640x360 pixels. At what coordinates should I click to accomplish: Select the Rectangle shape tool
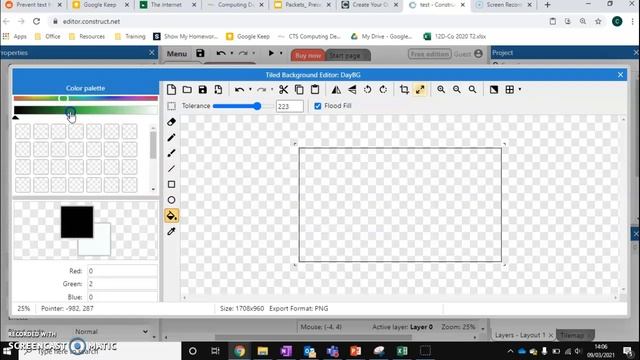(x=171, y=184)
